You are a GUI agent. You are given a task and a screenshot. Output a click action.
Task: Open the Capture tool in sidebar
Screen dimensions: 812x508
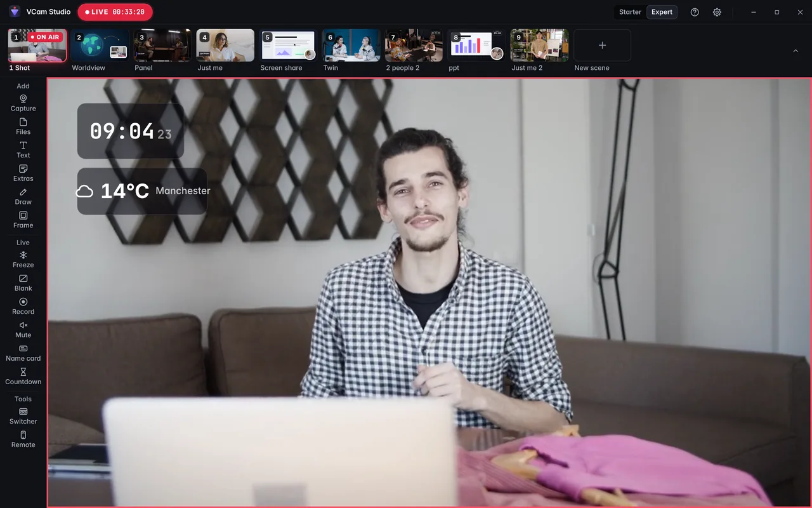(x=23, y=103)
